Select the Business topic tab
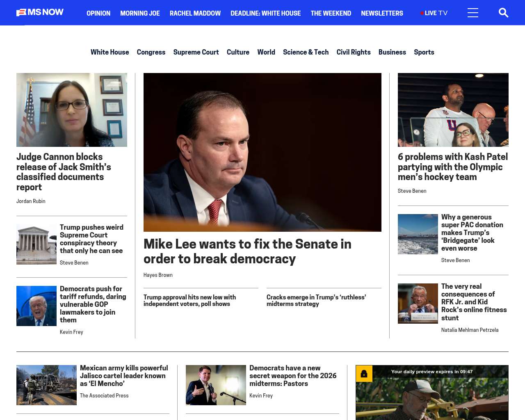 392,52
